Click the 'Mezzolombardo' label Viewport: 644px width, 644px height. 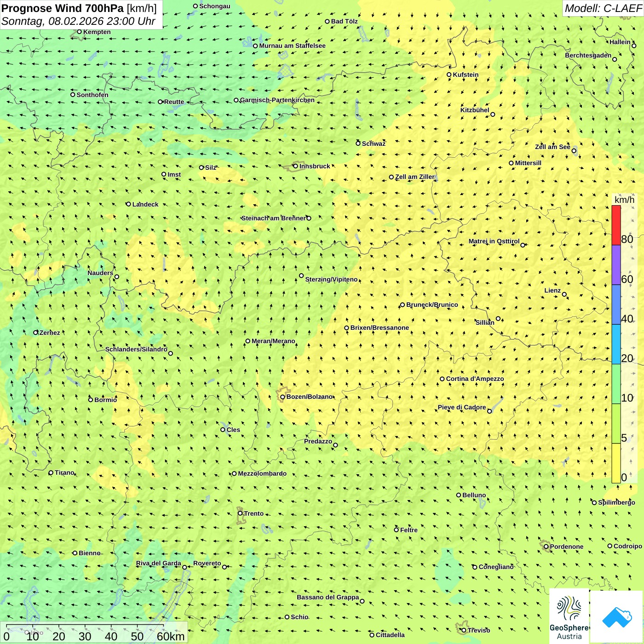point(262,473)
